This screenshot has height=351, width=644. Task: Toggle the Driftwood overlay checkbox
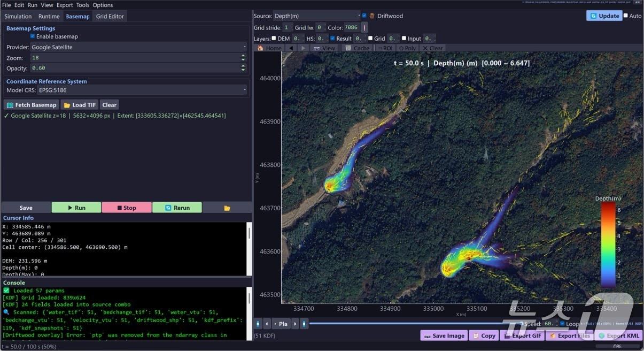(x=364, y=16)
